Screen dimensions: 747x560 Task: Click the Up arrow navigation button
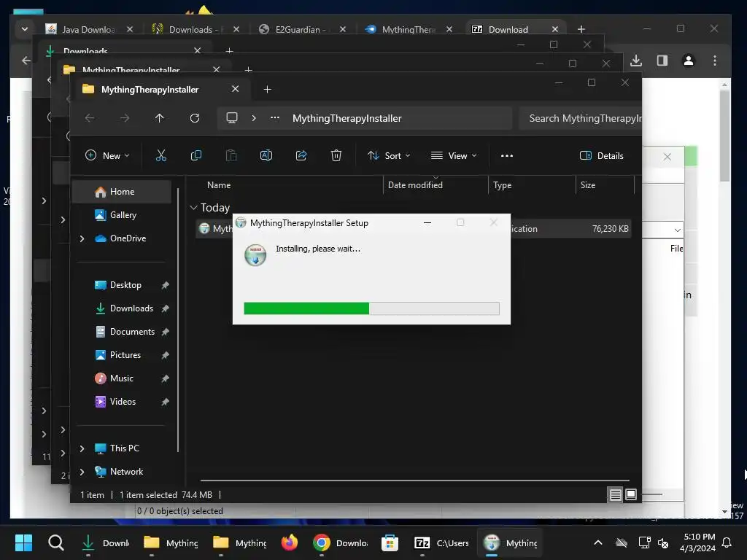[160, 118]
